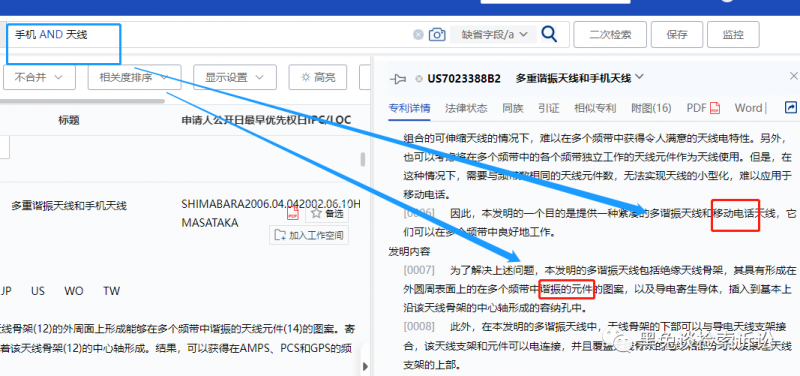This screenshot has height=376, width=800.
Task: Open image search with the camera icon
Action: 436,35
